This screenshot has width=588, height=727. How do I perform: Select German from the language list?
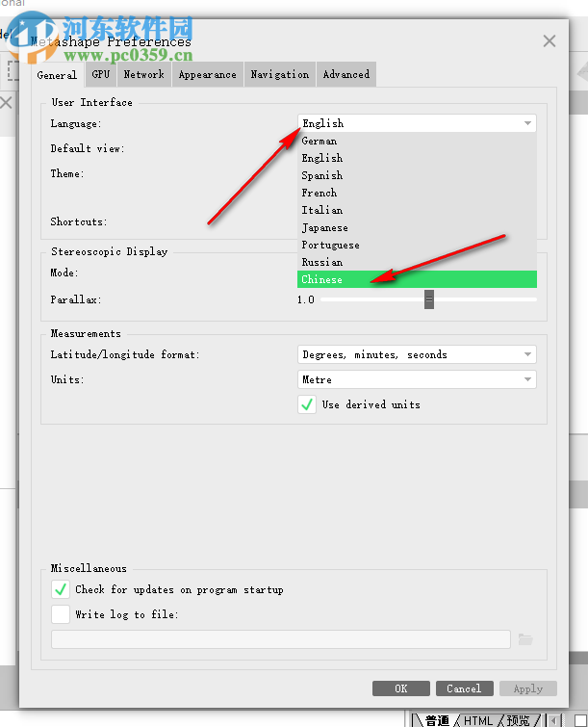(417, 141)
